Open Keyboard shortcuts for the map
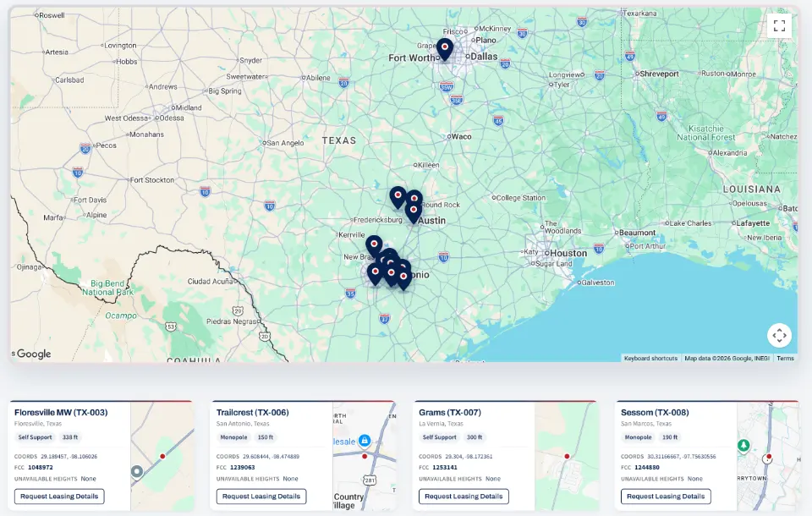812x516 pixels. (x=650, y=358)
